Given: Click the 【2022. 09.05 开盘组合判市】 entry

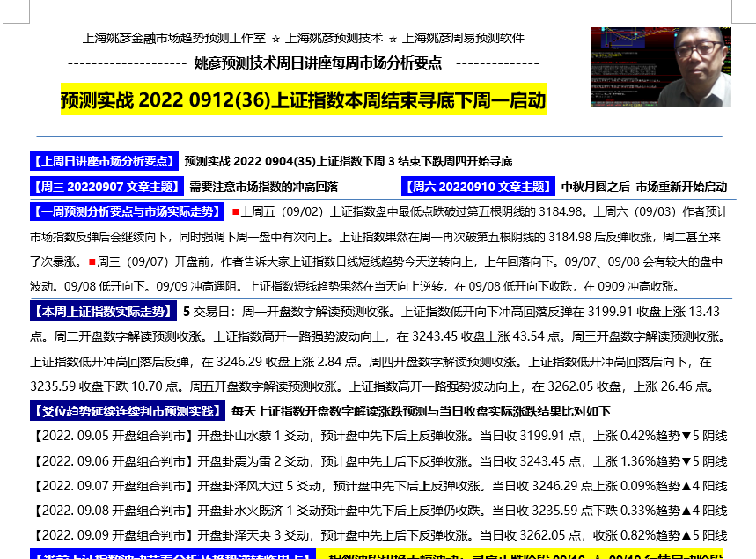Looking at the screenshot, I should click(113, 436).
